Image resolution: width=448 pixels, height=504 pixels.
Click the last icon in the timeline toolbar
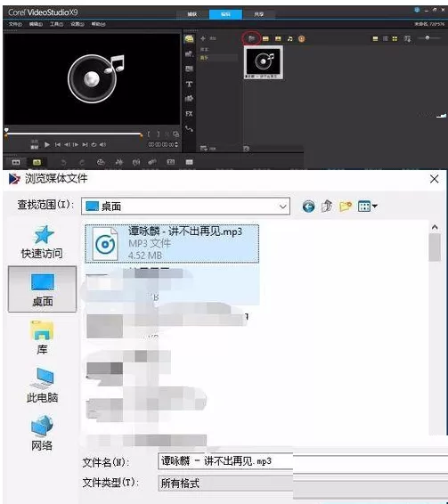tap(189, 162)
